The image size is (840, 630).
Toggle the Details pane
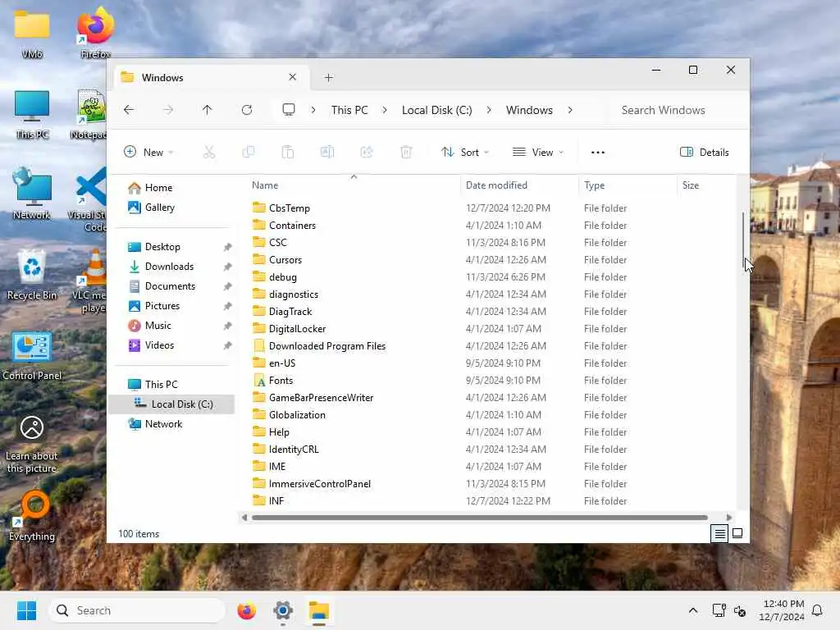704,152
